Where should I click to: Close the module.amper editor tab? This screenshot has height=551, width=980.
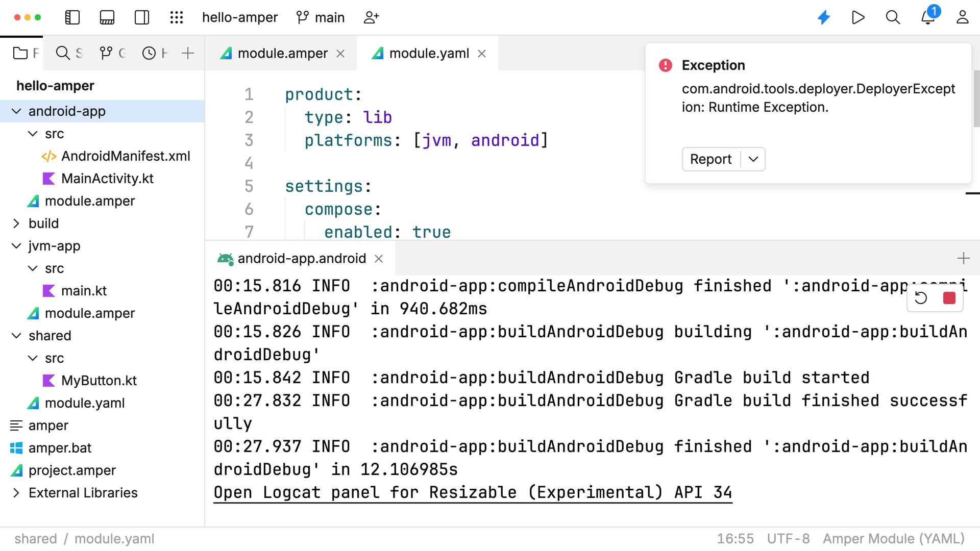pyautogui.click(x=340, y=54)
